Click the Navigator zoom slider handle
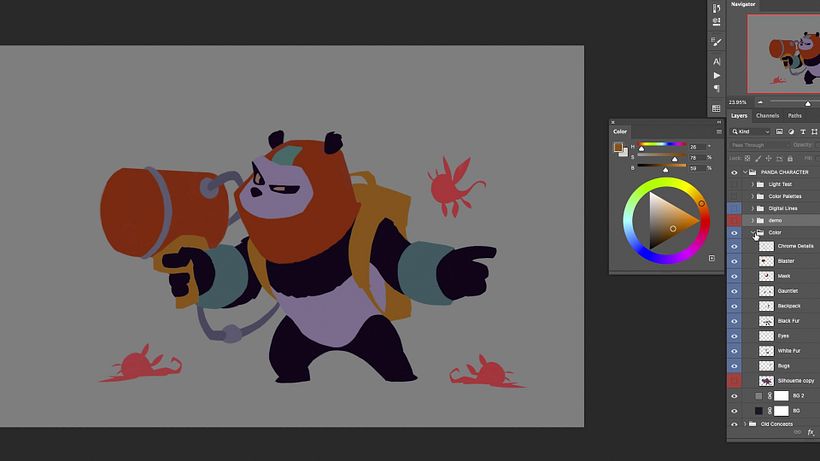 tap(808, 103)
